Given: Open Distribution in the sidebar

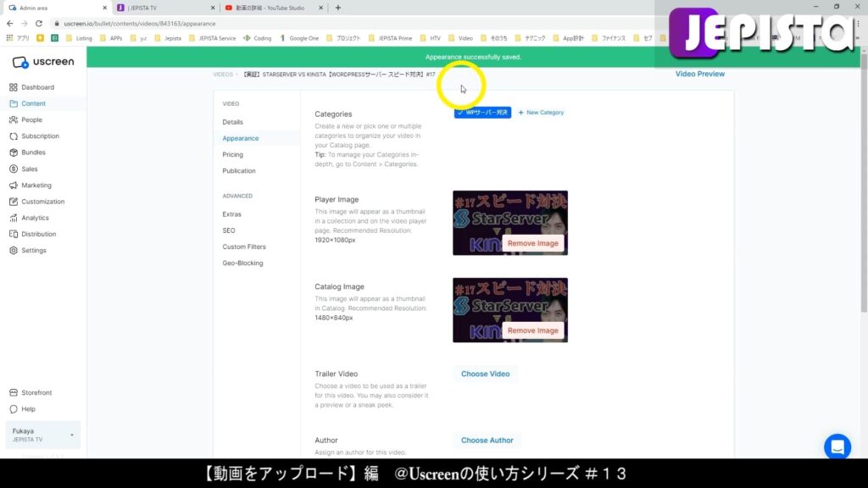Looking at the screenshot, I should click(33, 234).
